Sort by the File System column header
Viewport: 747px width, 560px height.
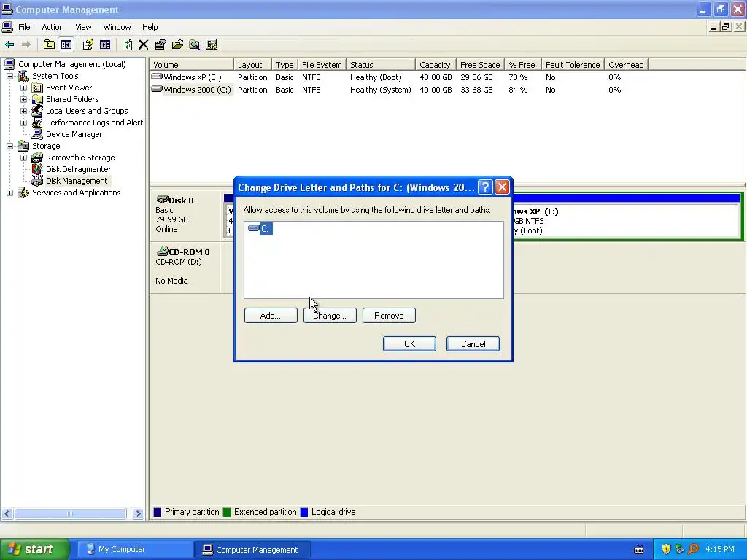click(322, 65)
